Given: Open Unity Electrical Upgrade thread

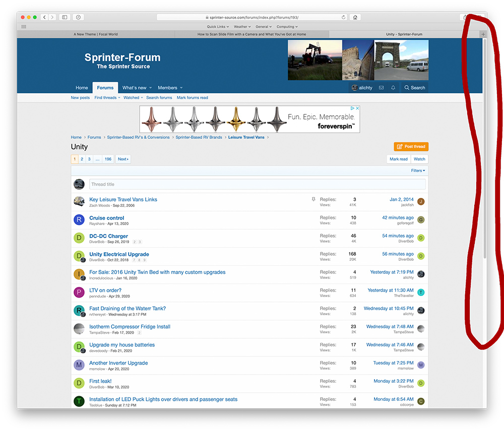Looking at the screenshot, I should pos(119,254).
